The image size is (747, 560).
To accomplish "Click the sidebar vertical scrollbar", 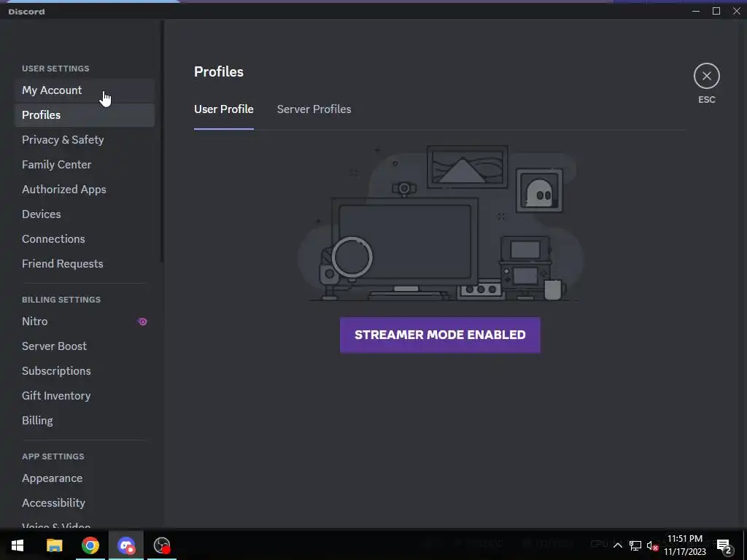I will click(162, 141).
